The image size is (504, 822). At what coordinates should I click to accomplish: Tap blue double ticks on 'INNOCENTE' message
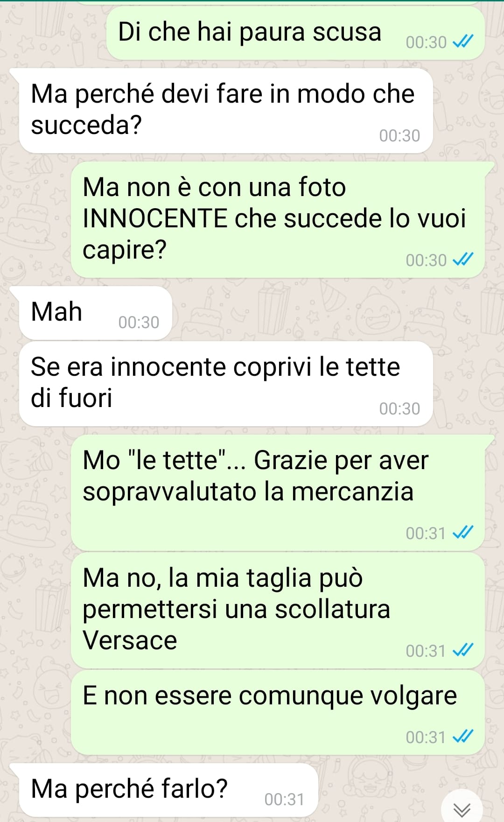[x=463, y=260]
